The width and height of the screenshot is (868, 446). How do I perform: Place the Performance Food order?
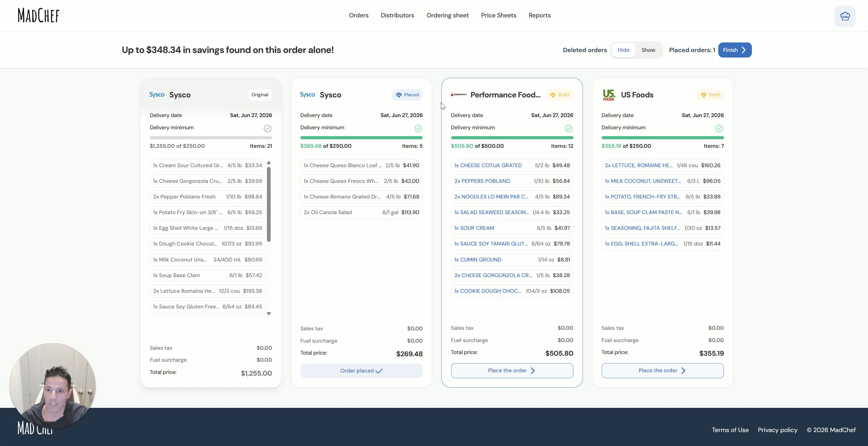click(512, 371)
